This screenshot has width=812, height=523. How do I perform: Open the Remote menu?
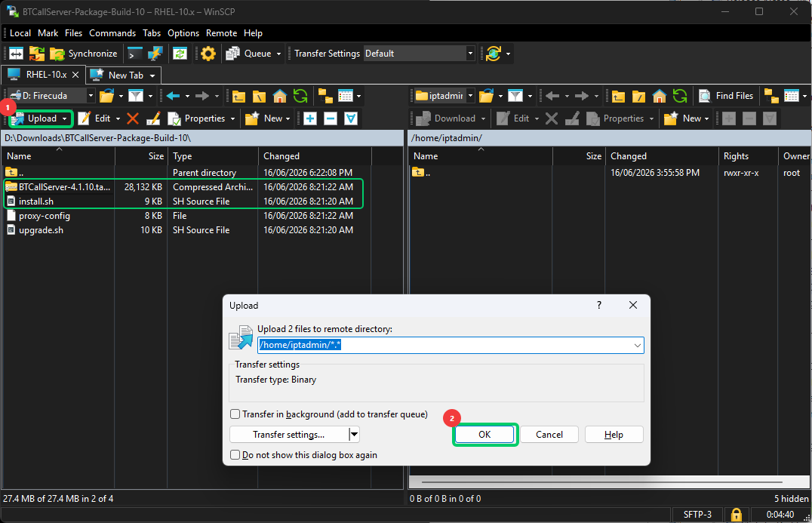222,33
